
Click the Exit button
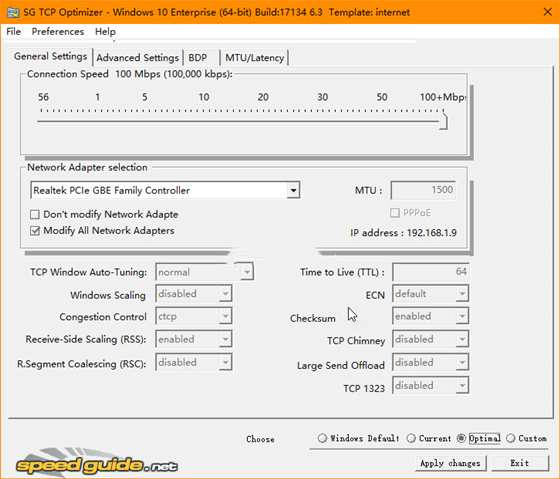pyautogui.click(x=520, y=463)
